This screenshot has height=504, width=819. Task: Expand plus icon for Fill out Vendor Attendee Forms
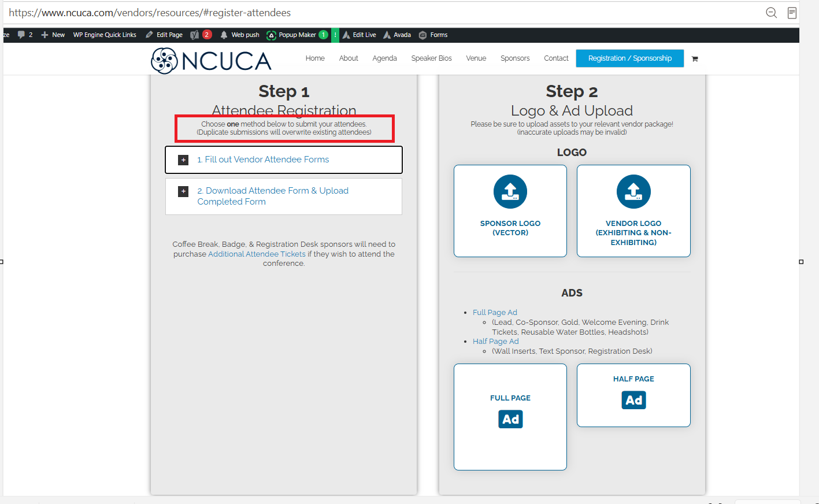click(183, 160)
